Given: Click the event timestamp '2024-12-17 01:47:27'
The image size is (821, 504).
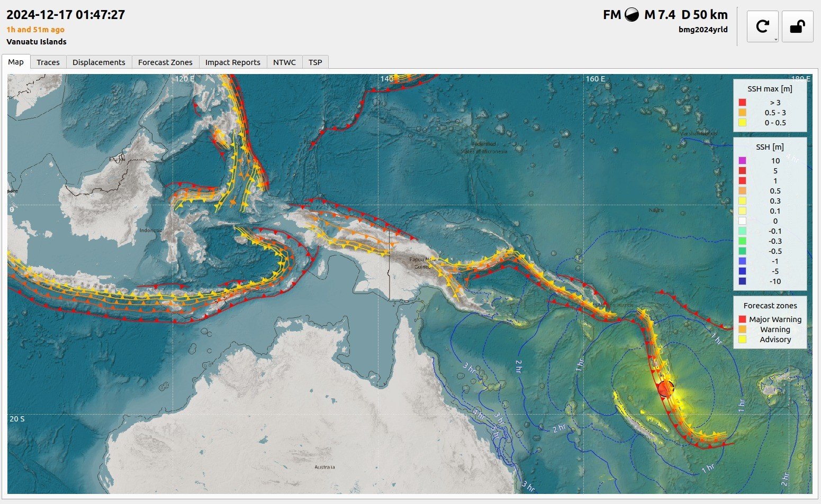Looking at the screenshot, I should click(66, 15).
